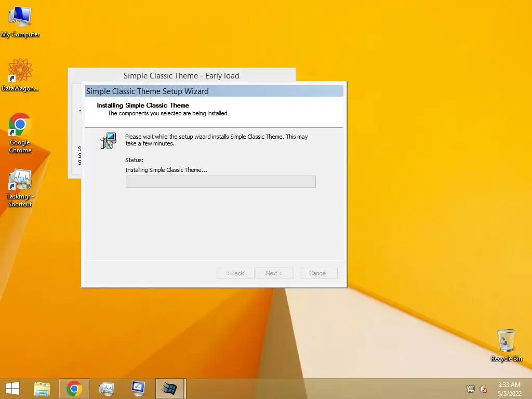The image size is (532, 399).
Task: Click the 'Please wait while the setup wizard' message
Action: 217,140
